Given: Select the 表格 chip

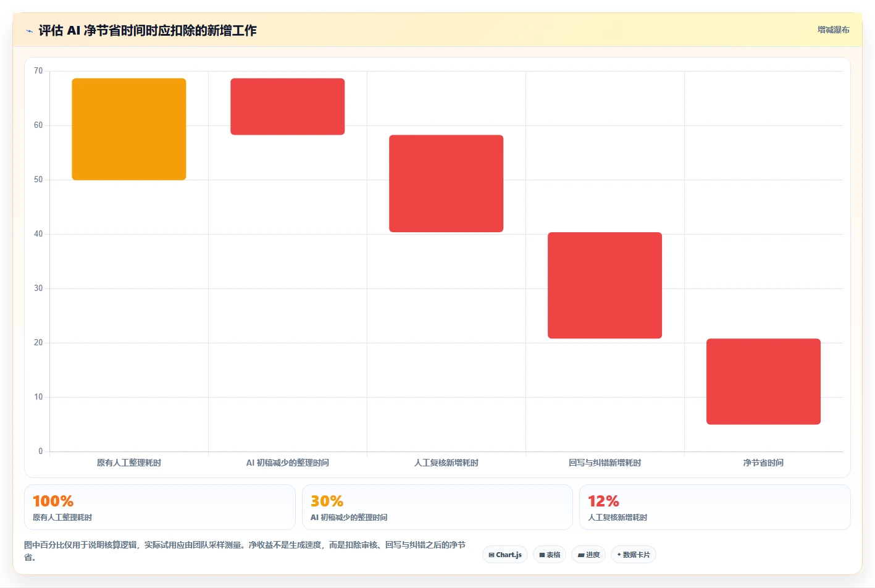Looking at the screenshot, I should point(550,555).
